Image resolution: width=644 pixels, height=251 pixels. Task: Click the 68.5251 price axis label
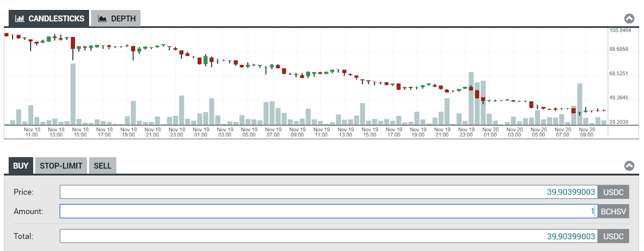coord(618,74)
